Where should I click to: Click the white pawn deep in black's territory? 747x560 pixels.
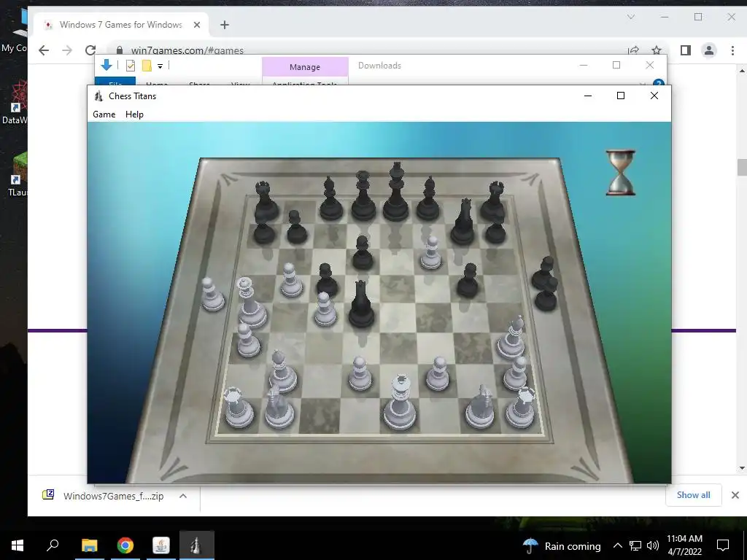431,253
